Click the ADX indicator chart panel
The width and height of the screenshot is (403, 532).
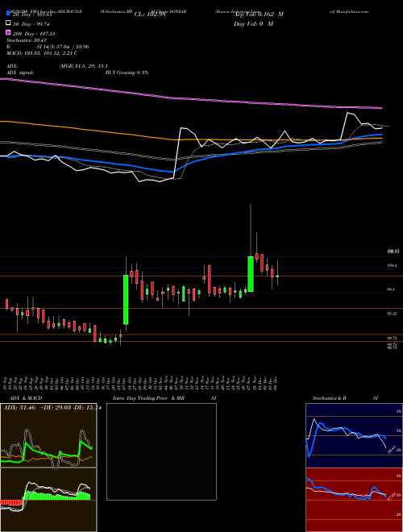[48, 435]
